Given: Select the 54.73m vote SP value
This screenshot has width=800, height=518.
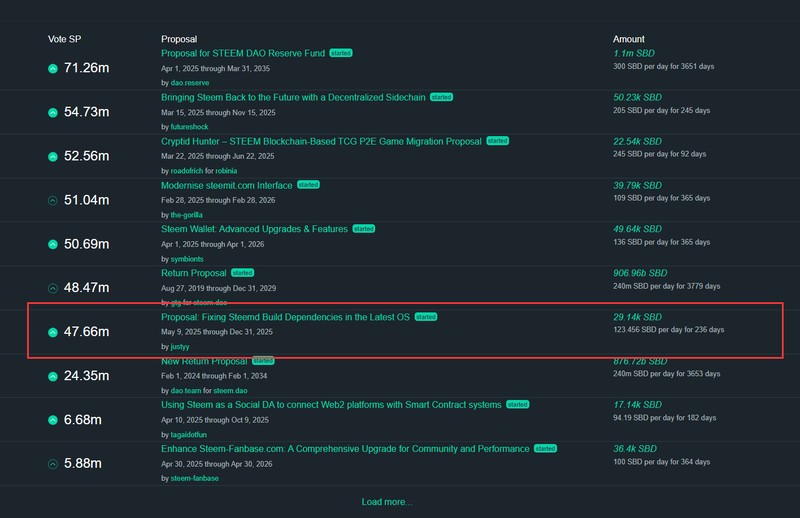Looking at the screenshot, I should tap(86, 112).
